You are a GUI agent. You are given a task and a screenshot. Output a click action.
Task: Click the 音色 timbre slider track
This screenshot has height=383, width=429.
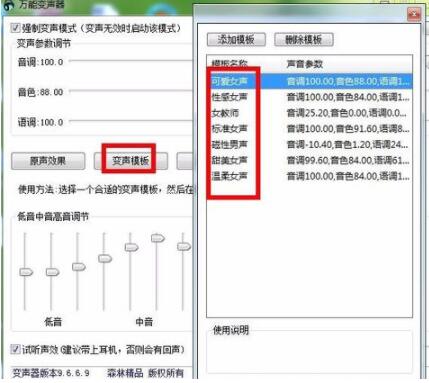click(x=131, y=91)
